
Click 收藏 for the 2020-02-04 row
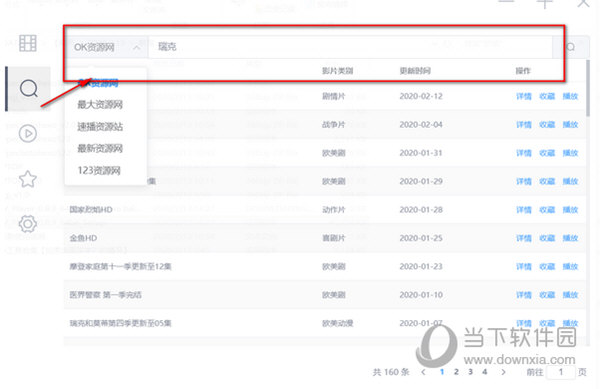click(x=547, y=125)
